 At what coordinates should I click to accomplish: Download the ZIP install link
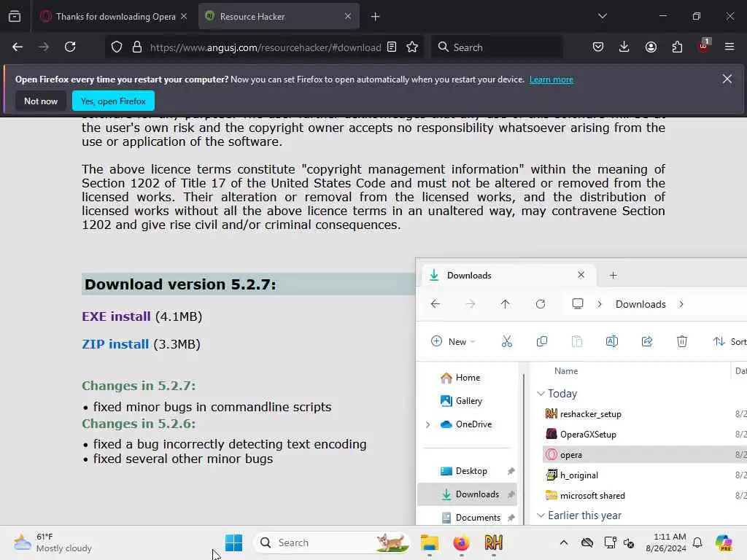click(115, 344)
